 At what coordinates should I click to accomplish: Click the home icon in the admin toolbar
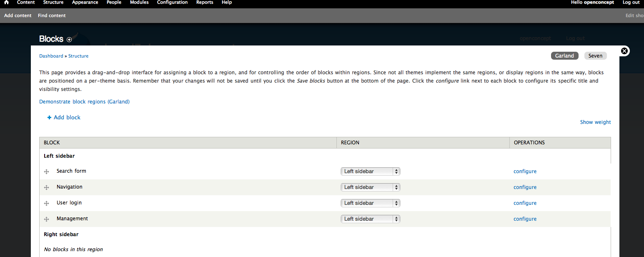click(x=6, y=3)
